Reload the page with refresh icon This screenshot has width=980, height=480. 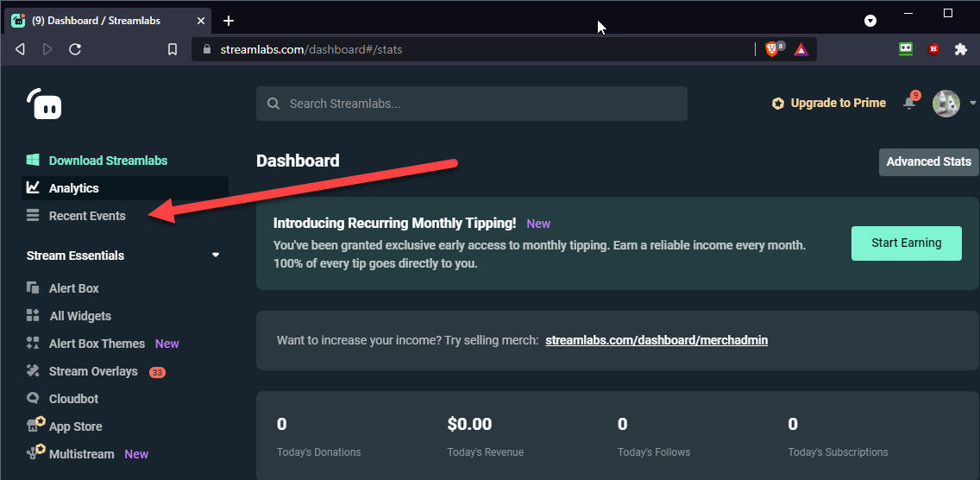tap(75, 49)
